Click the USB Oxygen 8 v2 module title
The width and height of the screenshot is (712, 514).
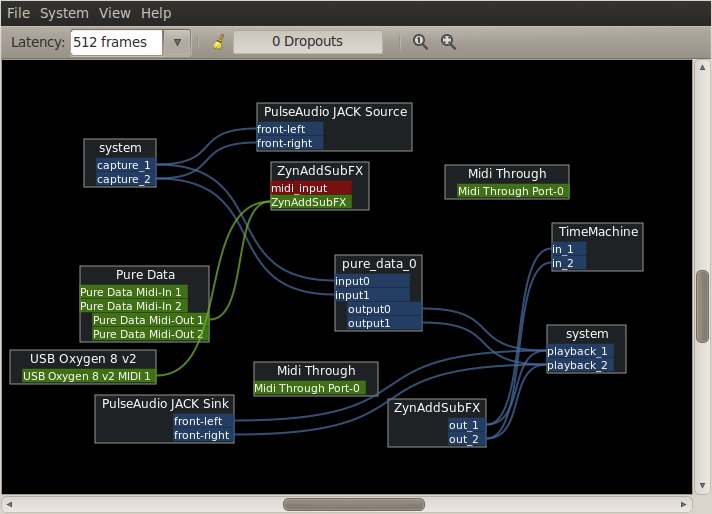[83, 359]
